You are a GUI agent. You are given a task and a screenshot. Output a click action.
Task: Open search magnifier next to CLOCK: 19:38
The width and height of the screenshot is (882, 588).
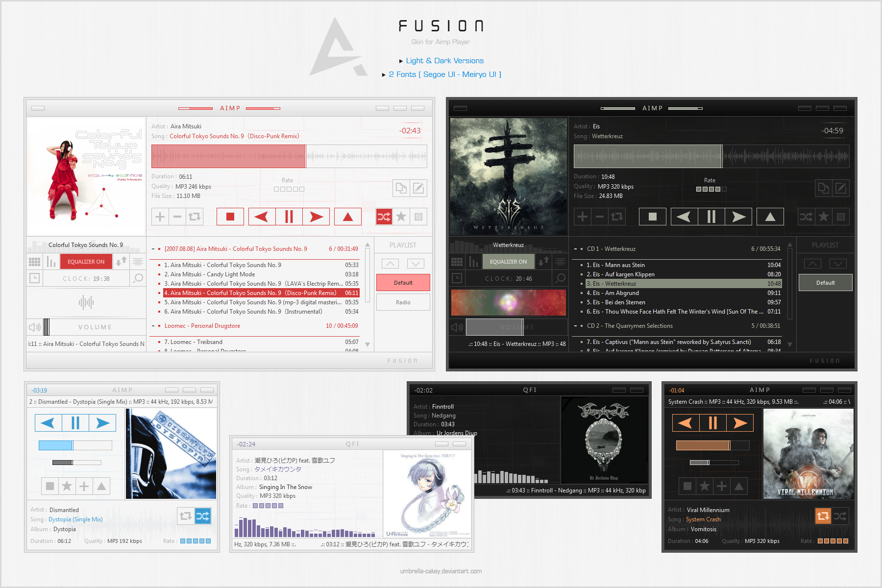tap(138, 278)
